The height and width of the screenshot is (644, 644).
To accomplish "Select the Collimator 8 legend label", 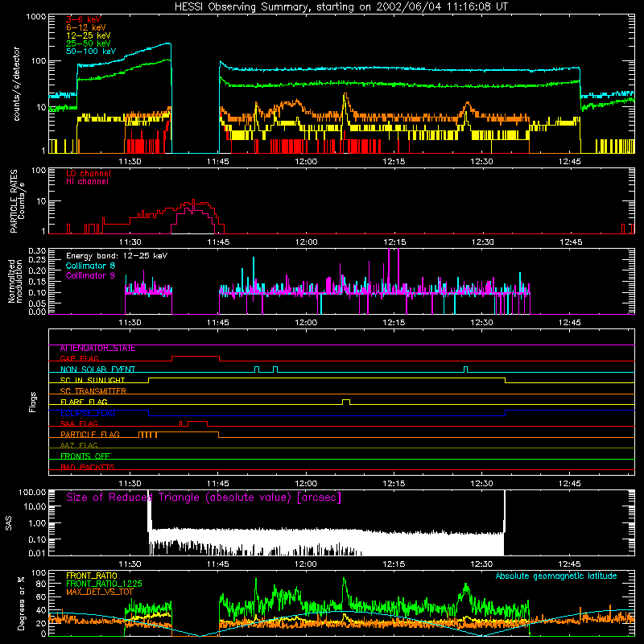I will click(90, 266).
